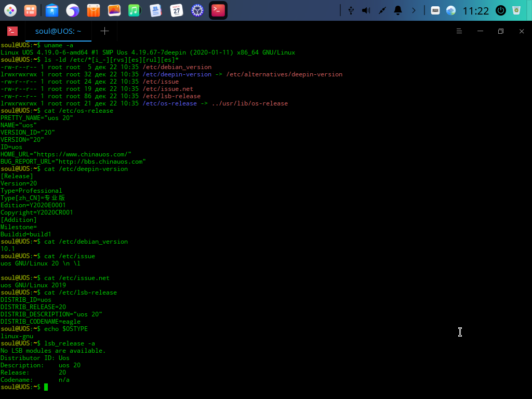The image size is (532, 399).
Task: Expand the system tray arrow
Action: point(414,10)
